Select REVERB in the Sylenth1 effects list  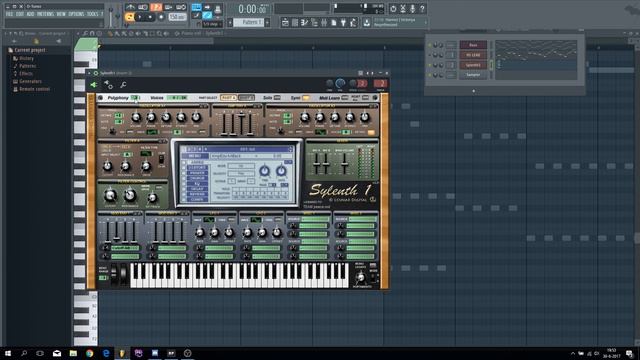point(198,194)
